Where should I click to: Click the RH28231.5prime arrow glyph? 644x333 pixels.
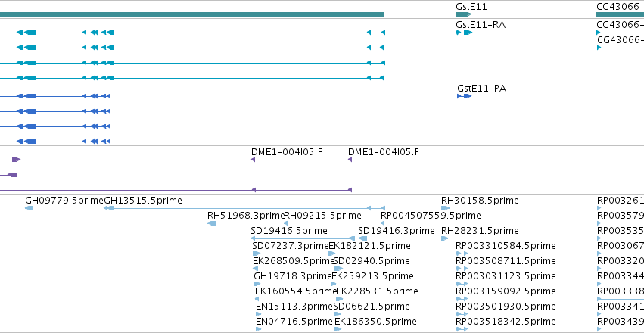click(x=445, y=238)
